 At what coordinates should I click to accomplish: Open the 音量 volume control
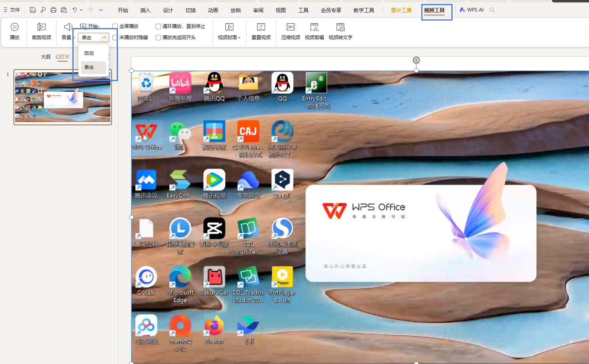click(67, 32)
